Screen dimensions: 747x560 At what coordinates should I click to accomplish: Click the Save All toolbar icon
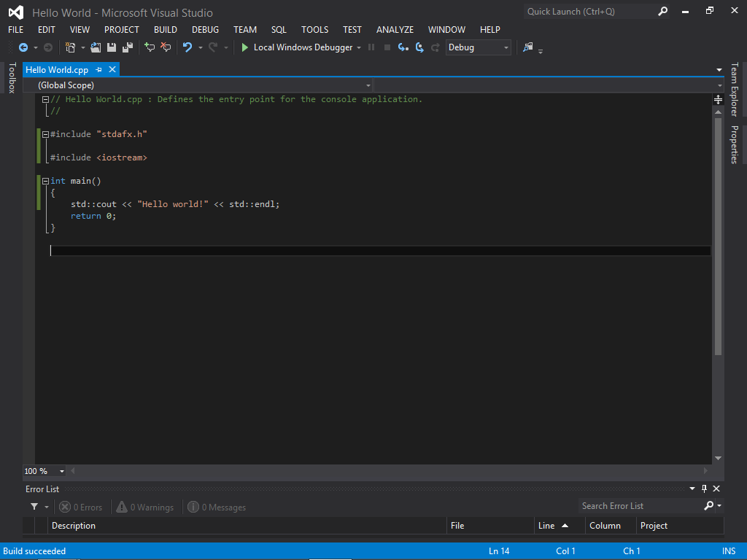(127, 47)
